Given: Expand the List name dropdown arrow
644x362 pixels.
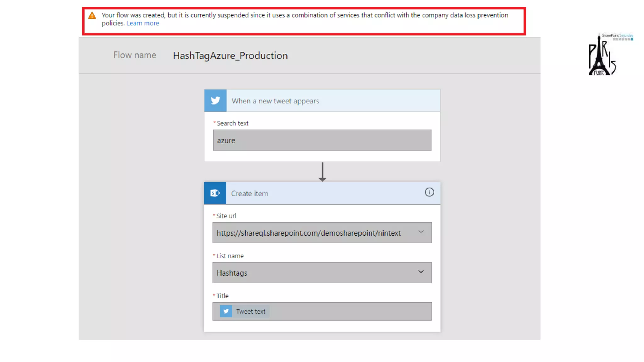Looking at the screenshot, I should click(421, 272).
